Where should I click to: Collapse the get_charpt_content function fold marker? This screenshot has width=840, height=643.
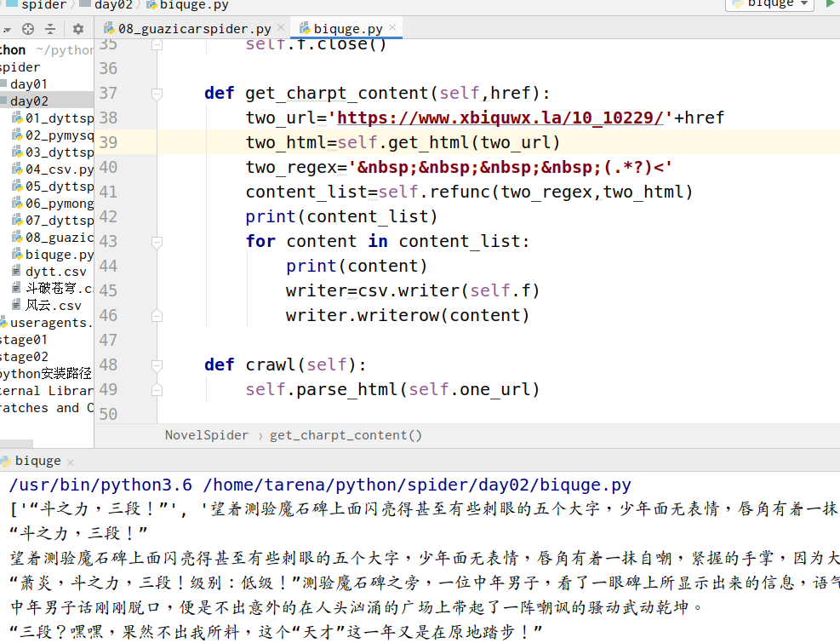(157, 93)
